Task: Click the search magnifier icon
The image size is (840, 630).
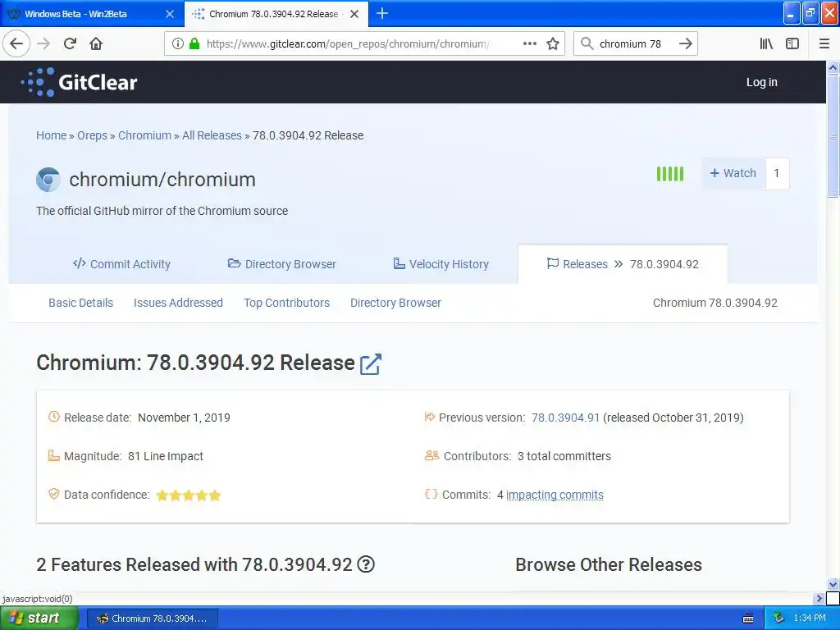Action: tap(587, 43)
